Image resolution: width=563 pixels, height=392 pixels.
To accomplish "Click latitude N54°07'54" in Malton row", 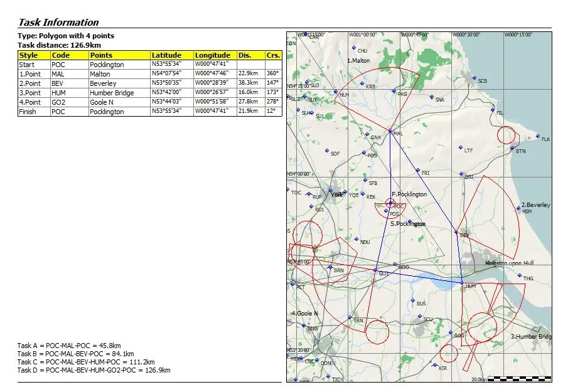I will click(x=172, y=73).
